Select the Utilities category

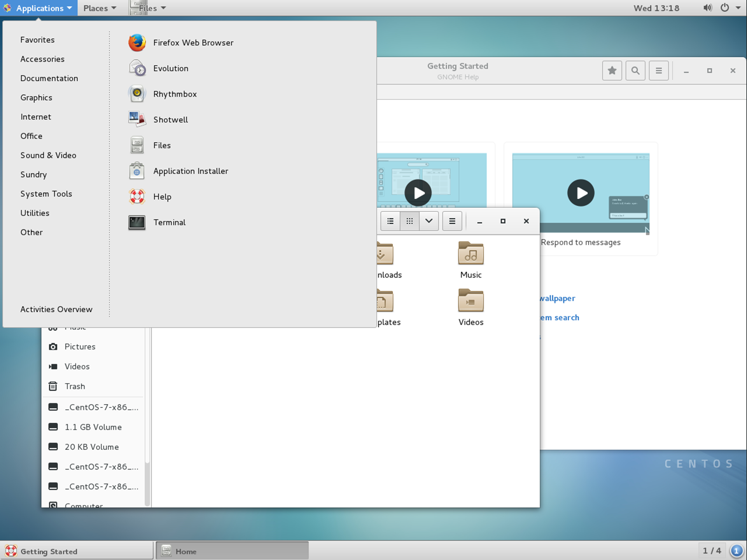coord(35,213)
